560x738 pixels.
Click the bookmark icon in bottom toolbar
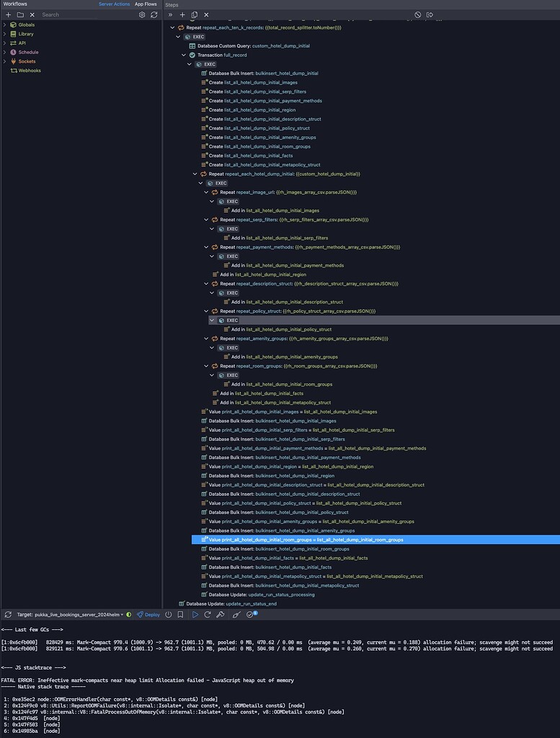click(x=181, y=615)
